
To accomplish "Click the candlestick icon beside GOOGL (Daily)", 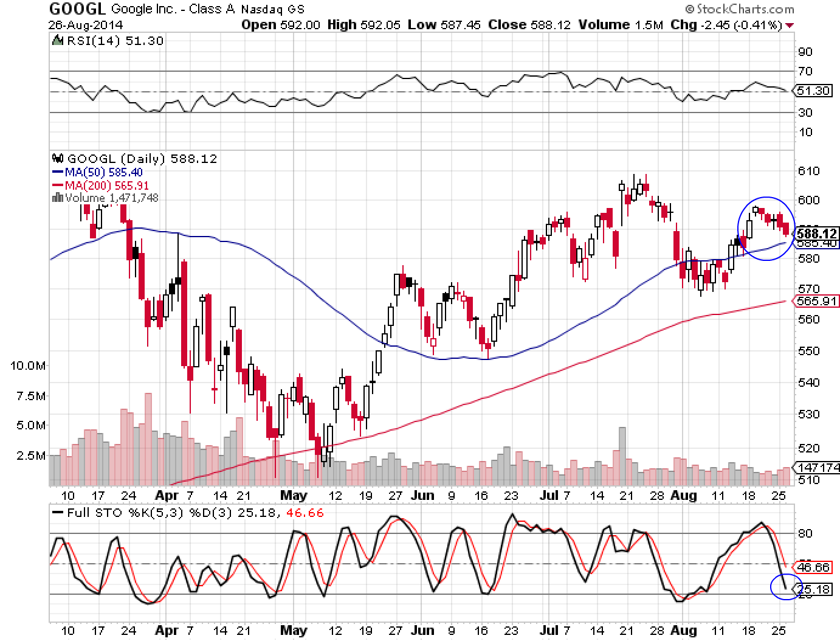I will 59,159.
